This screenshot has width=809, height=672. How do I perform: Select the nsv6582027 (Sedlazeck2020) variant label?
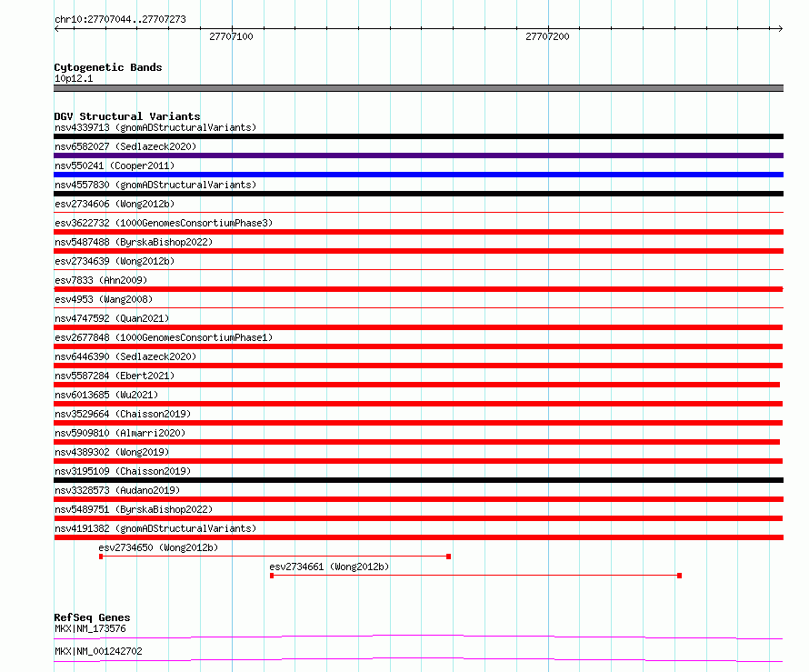pos(125,146)
